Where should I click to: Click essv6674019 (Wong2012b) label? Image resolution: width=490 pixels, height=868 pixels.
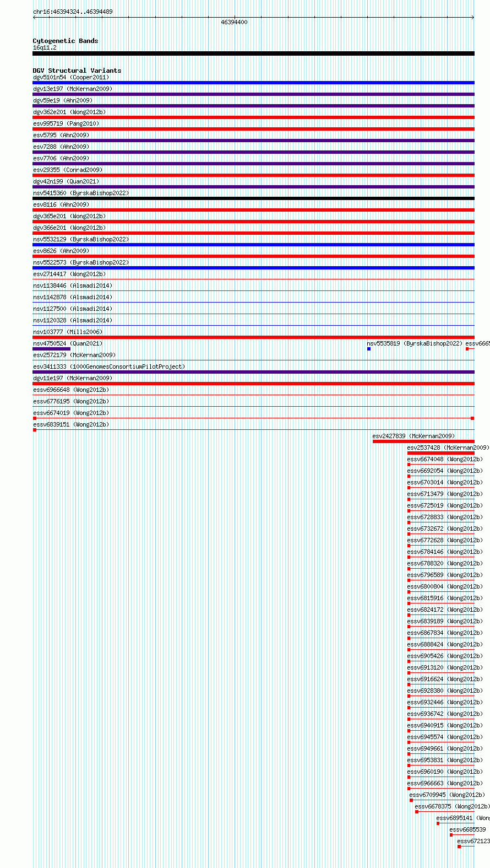(71, 413)
